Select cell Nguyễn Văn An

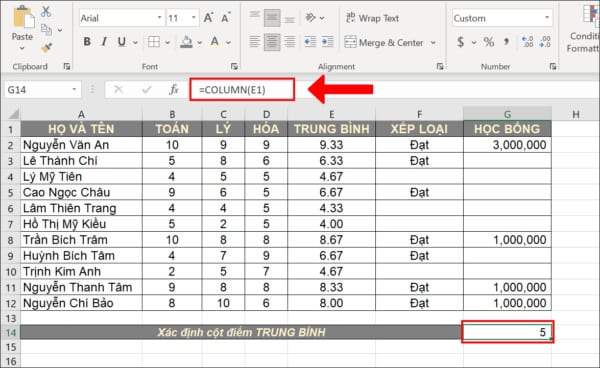coord(81,145)
